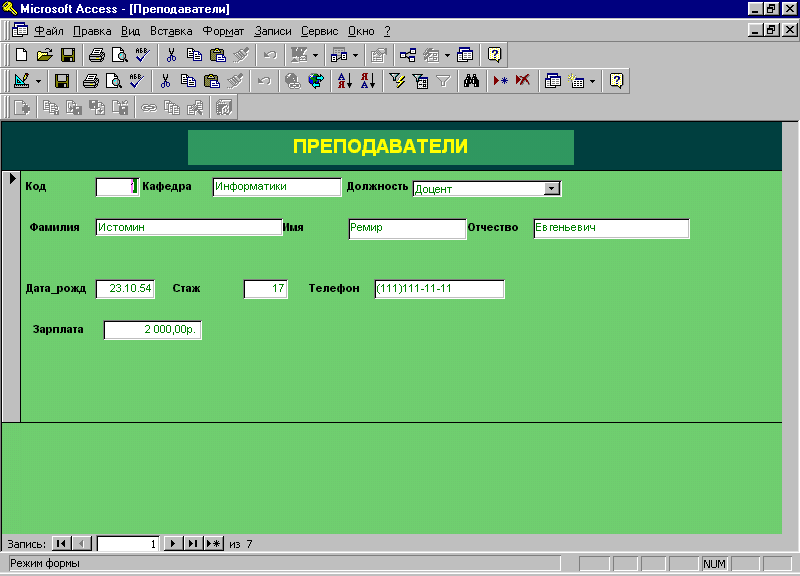
Task: Open the Окно menu
Action: click(x=361, y=31)
